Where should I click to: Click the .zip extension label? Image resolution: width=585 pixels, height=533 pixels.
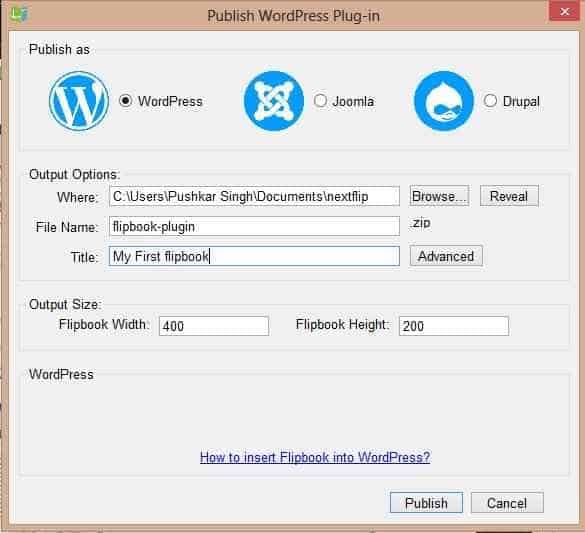coord(420,223)
